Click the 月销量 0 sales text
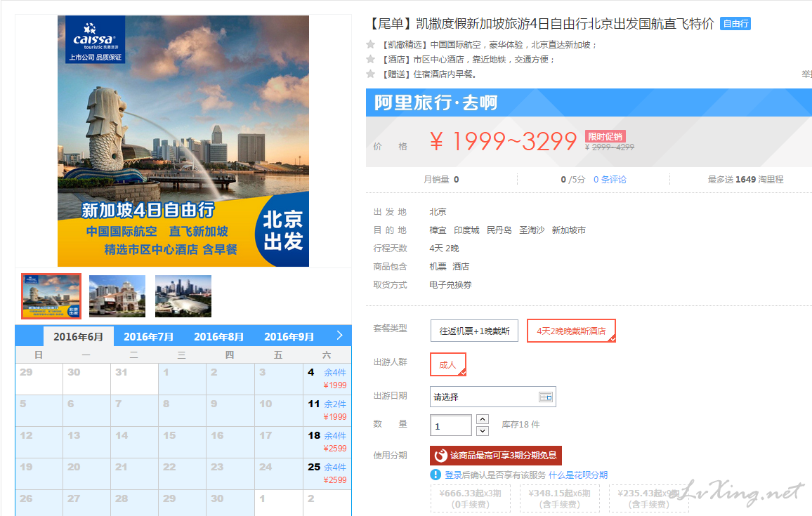This screenshot has height=516, width=812. (441, 180)
